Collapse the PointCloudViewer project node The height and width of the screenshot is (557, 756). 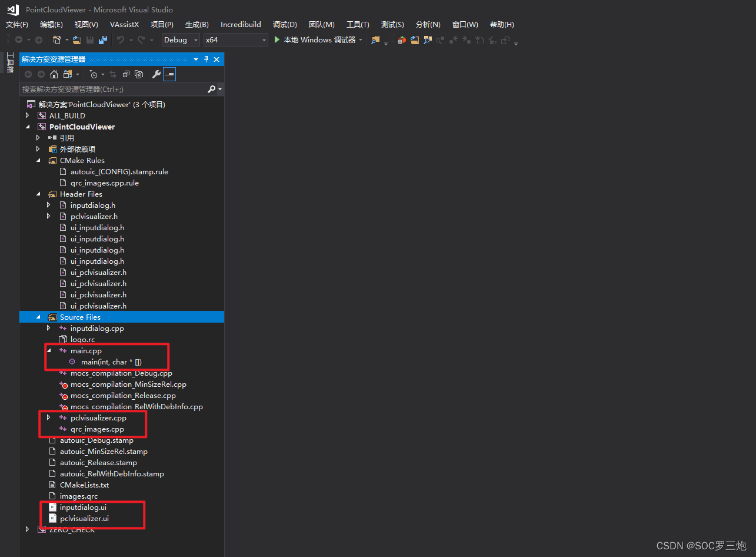(27, 127)
